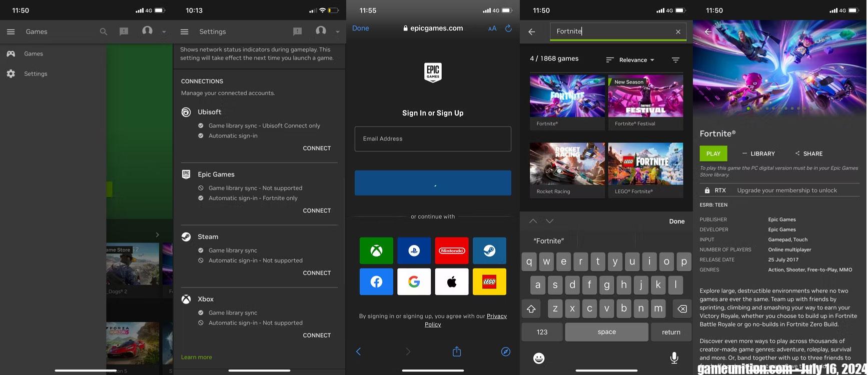Select Games in side menu

(x=34, y=53)
